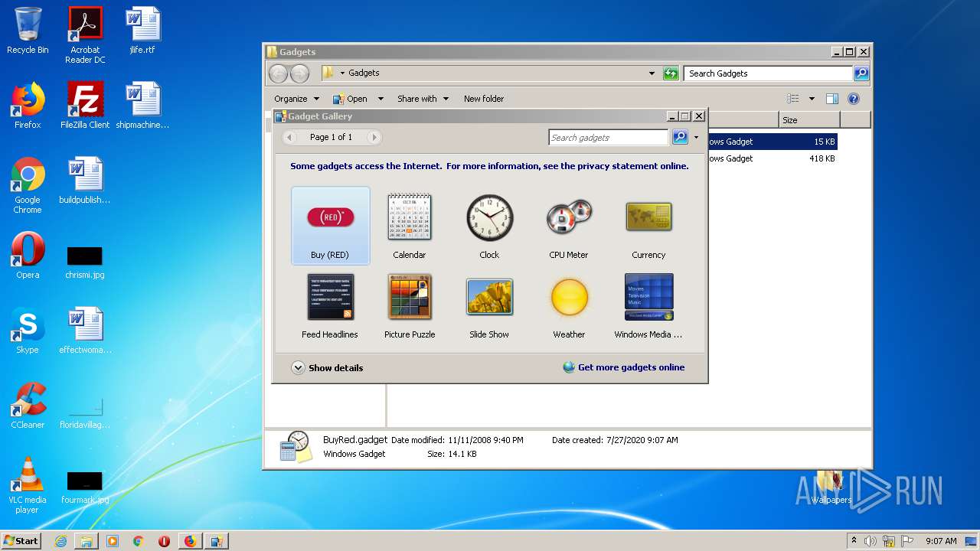Expand Show details
Screen dimensions: 980x551
tap(327, 368)
